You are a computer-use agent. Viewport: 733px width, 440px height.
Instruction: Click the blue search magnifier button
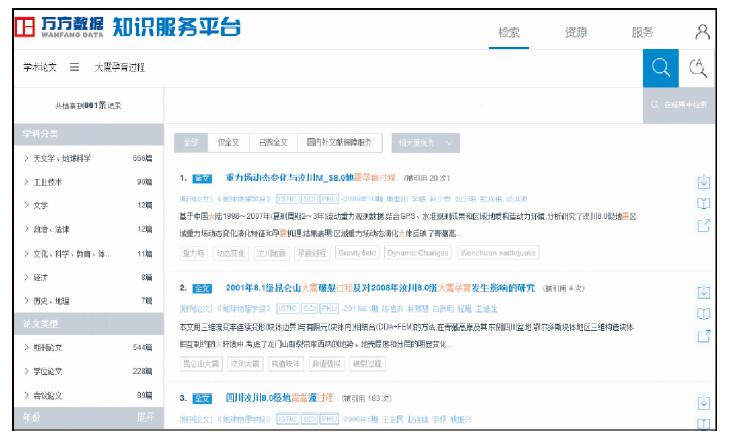(660, 68)
